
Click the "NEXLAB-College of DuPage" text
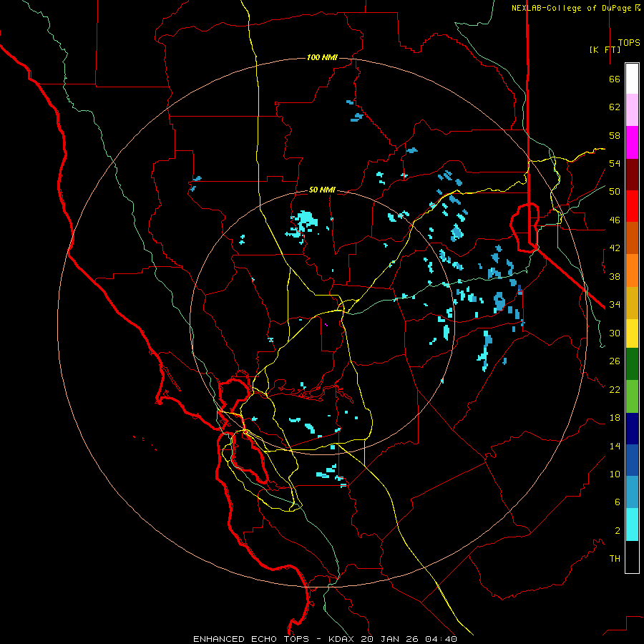tap(571, 8)
